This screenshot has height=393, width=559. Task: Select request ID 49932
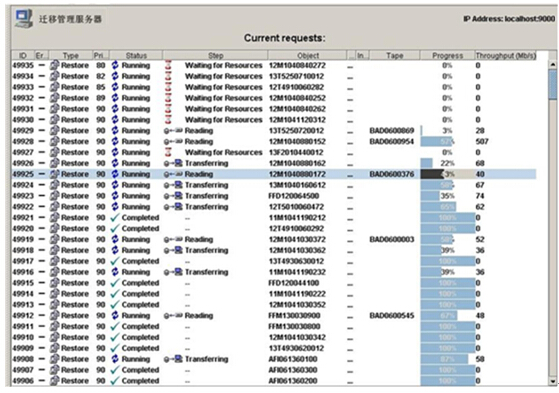click(23, 98)
